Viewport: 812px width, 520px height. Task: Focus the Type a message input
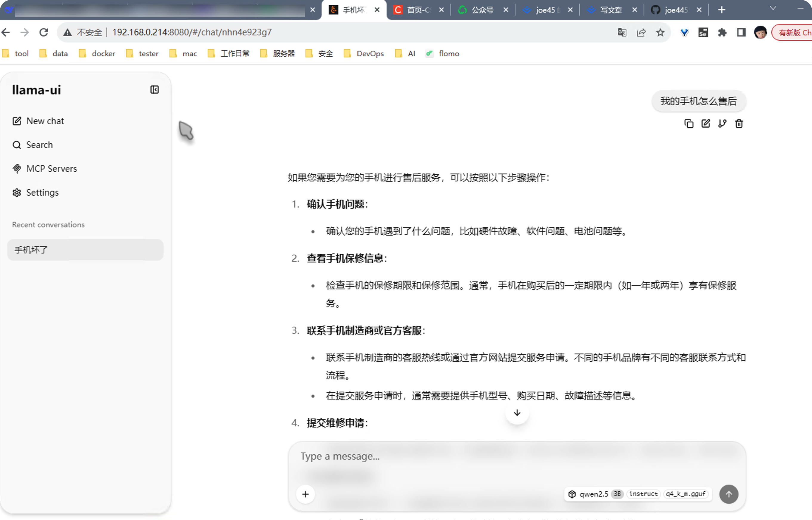[x=517, y=456]
